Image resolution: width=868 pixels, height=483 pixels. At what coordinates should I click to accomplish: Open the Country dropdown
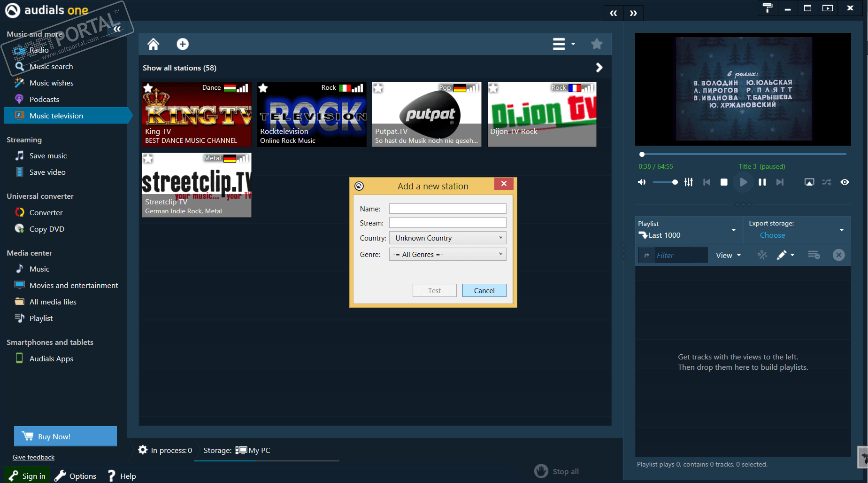(x=447, y=238)
